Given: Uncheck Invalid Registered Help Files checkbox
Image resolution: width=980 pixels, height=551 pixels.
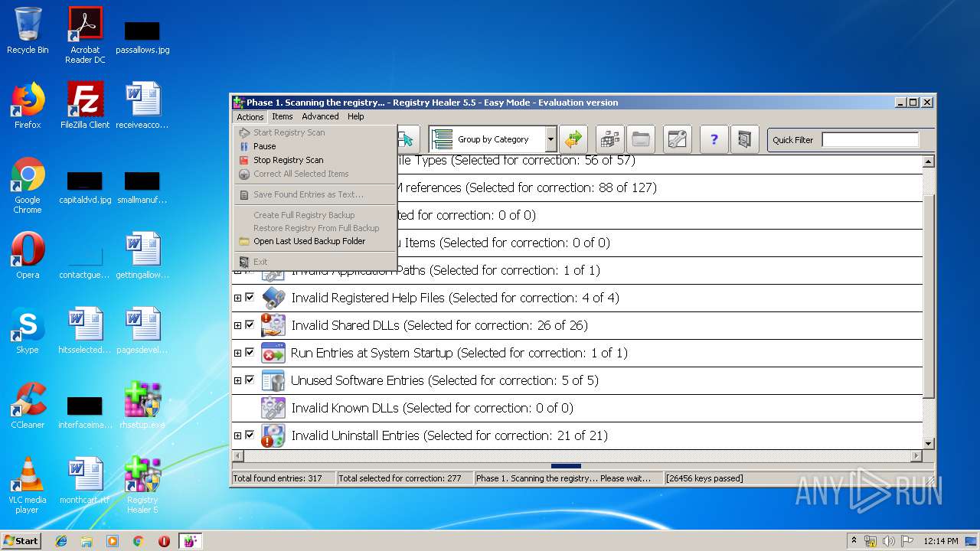Looking at the screenshot, I should (x=250, y=297).
